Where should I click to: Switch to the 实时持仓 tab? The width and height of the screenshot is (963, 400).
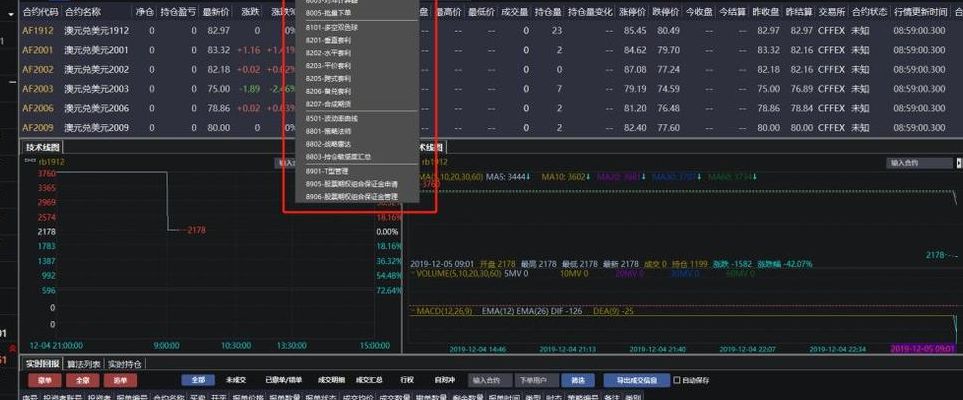tap(125, 364)
